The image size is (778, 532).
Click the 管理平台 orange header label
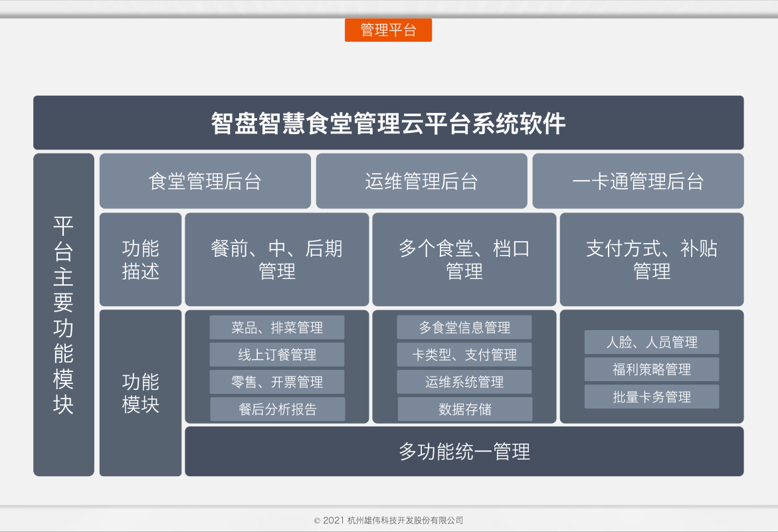point(387,30)
